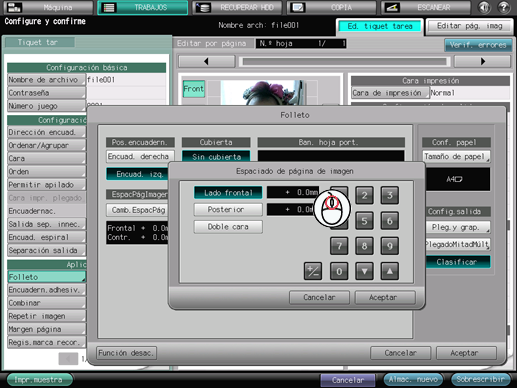Accept the Espaciado de página dialog
The height and width of the screenshot is (388, 517).
pyautogui.click(x=385, y=297)
